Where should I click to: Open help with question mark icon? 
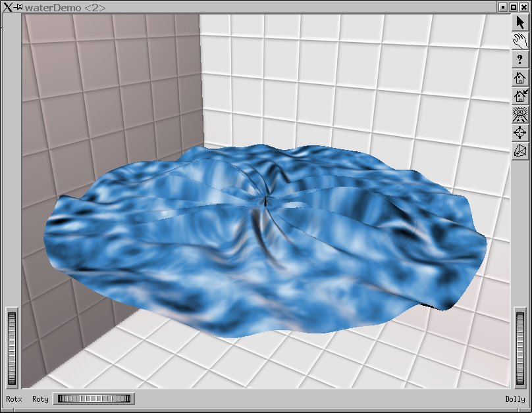pos(519,60)
